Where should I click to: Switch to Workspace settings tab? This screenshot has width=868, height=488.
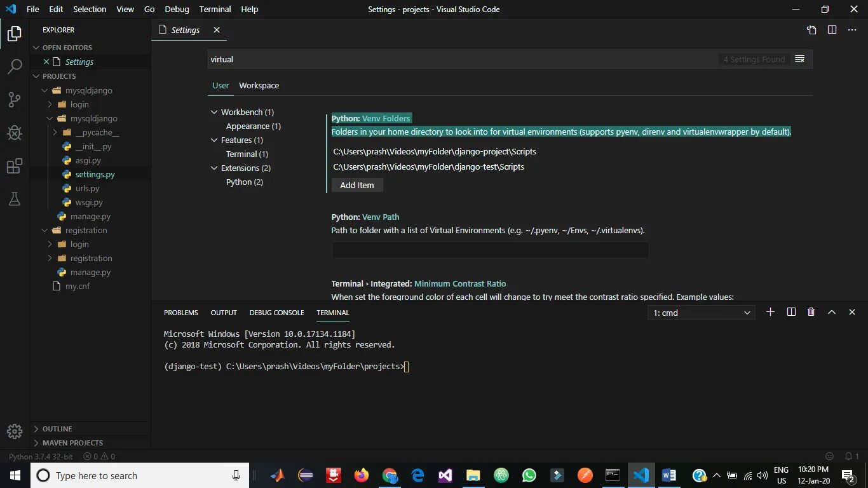click(259, 85)
